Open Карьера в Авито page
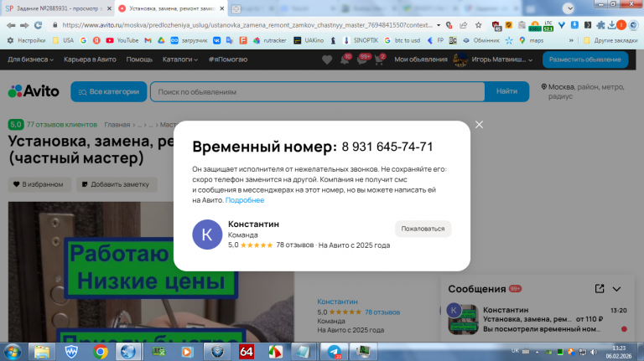 [90, 59]
